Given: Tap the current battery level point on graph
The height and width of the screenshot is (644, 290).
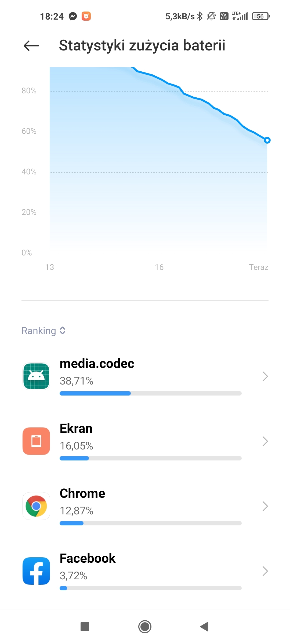Looking at the screenshot, I should (267, 140).
